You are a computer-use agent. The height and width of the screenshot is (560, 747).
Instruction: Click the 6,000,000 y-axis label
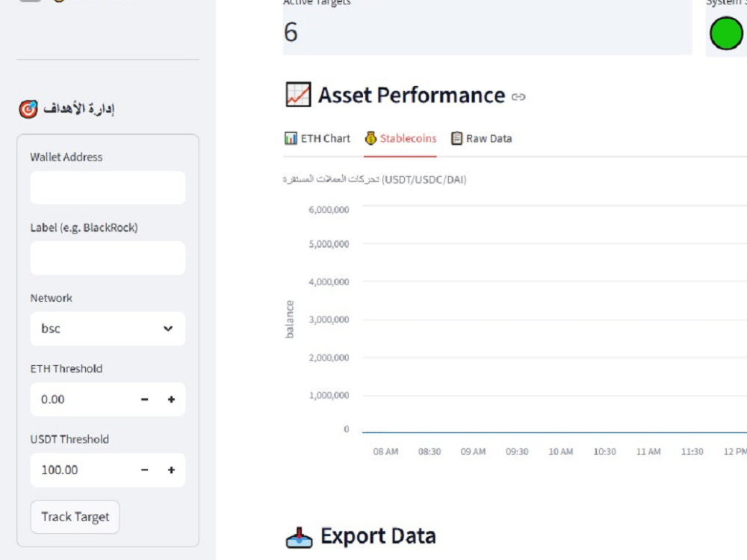tap(329, 210)
